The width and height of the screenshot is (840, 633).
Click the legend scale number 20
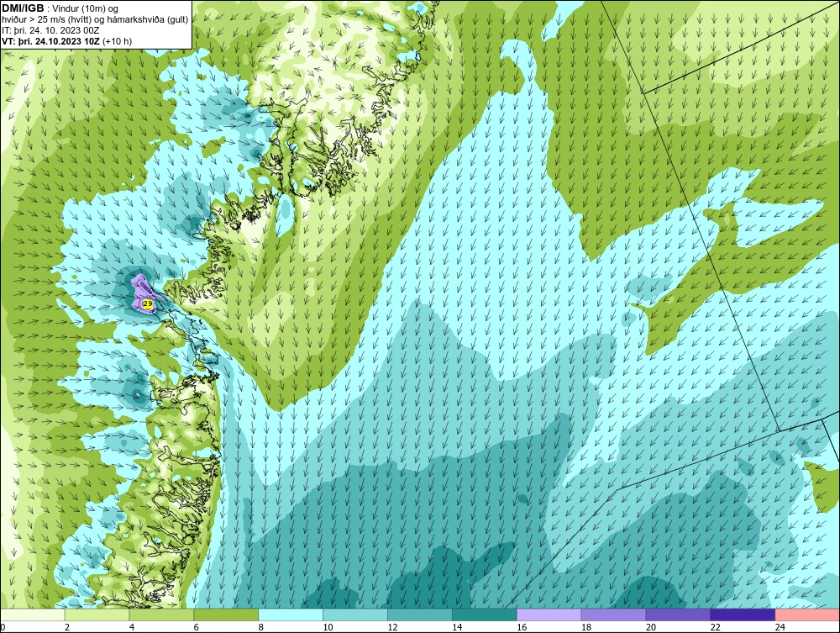tap(651, 627)
